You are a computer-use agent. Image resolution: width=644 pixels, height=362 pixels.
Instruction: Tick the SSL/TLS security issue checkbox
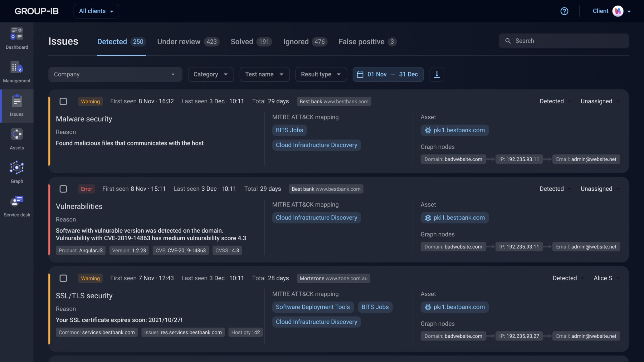(x=63, y=278)
